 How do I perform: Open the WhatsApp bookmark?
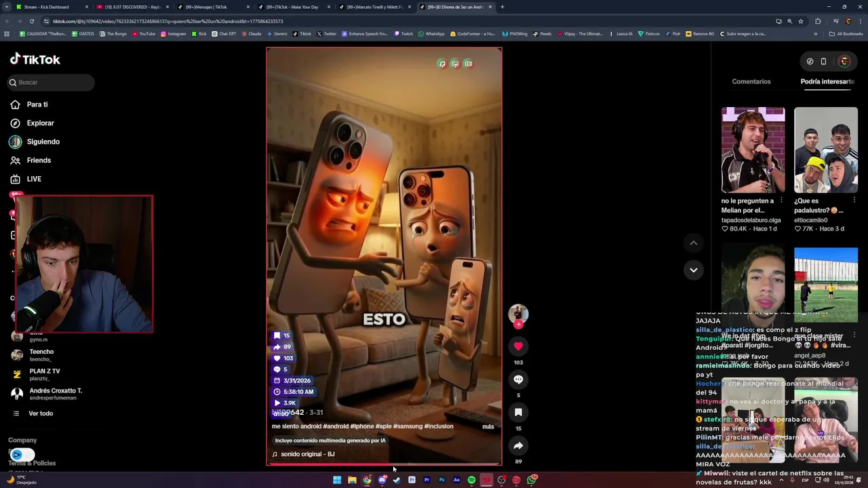pyautogui.click(x=431, y=33)
